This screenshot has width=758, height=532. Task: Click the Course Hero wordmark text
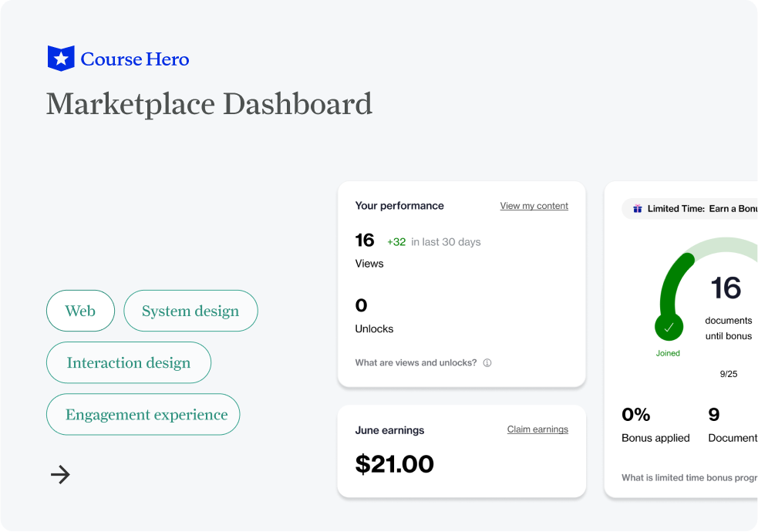point(135,59)
